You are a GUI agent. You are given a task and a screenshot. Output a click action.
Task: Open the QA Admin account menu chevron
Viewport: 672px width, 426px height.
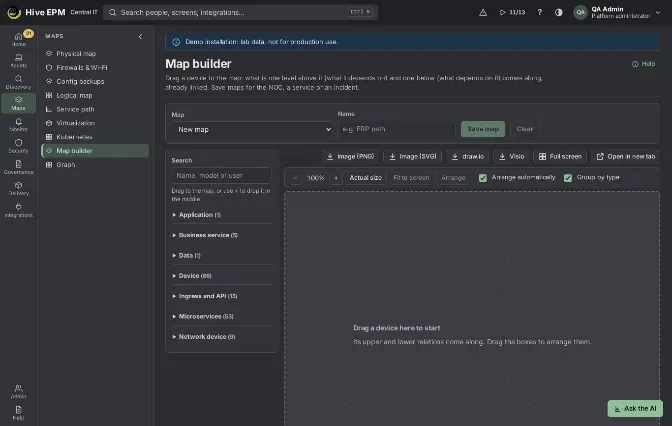click(658, 13)
